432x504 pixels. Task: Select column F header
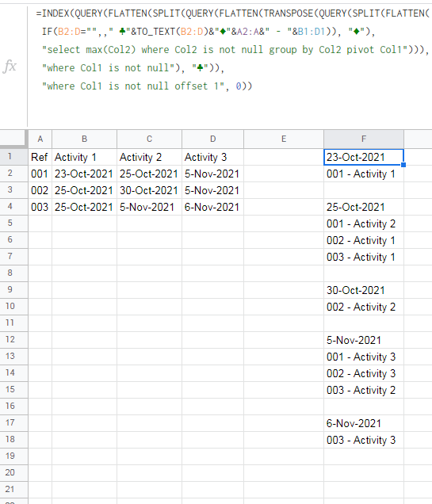click(x=364, y=139)
